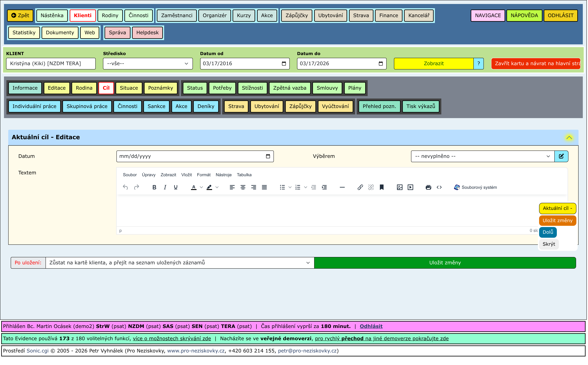Click the Odhlásit link in the status bar
The height and width of the screenshot is (365, 588).
[x=371, y=326]
